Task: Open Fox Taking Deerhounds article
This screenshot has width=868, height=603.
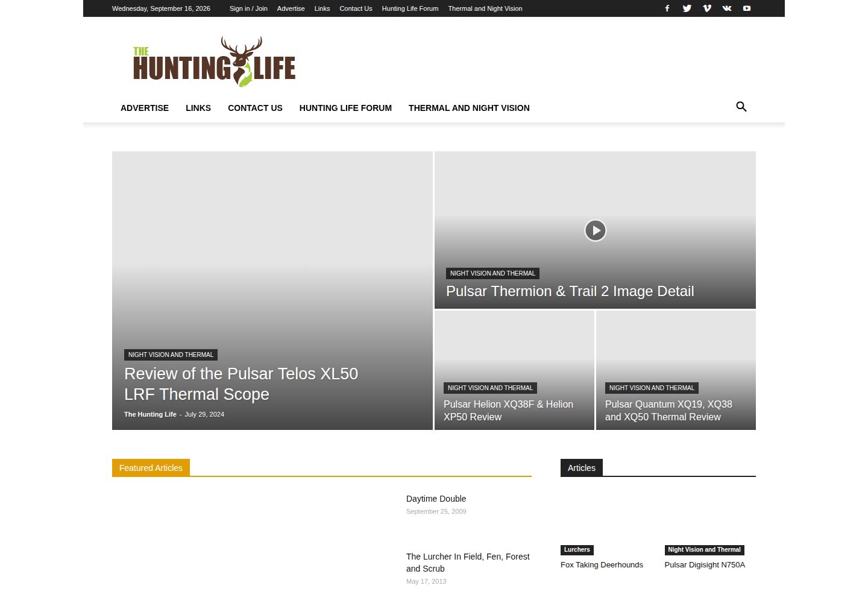Action: tap(602, 565)
